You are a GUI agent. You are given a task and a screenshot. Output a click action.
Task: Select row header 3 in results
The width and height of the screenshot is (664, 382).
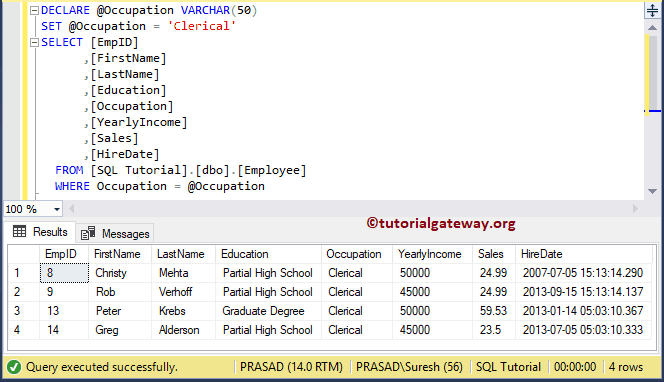pyautogui.click(x=24, y=311)
